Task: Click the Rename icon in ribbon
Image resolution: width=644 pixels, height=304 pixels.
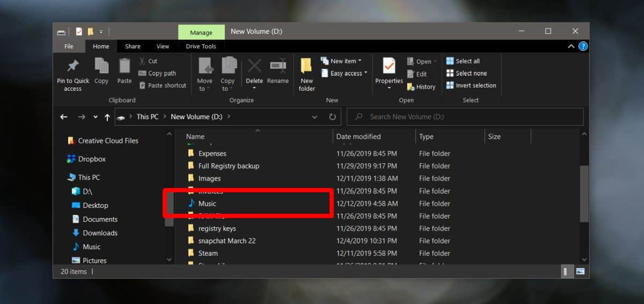Action: click(278, 67)
